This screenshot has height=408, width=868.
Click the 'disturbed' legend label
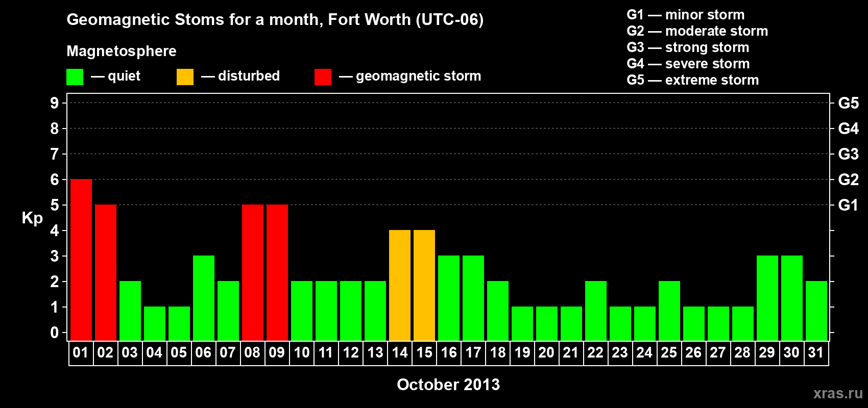click(249, 76)
